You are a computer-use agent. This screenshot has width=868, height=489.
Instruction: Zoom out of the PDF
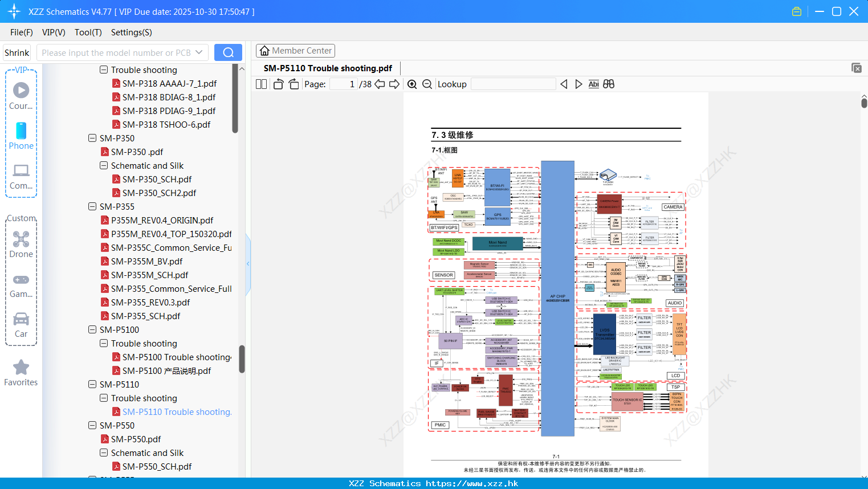(x=427, y=84)
